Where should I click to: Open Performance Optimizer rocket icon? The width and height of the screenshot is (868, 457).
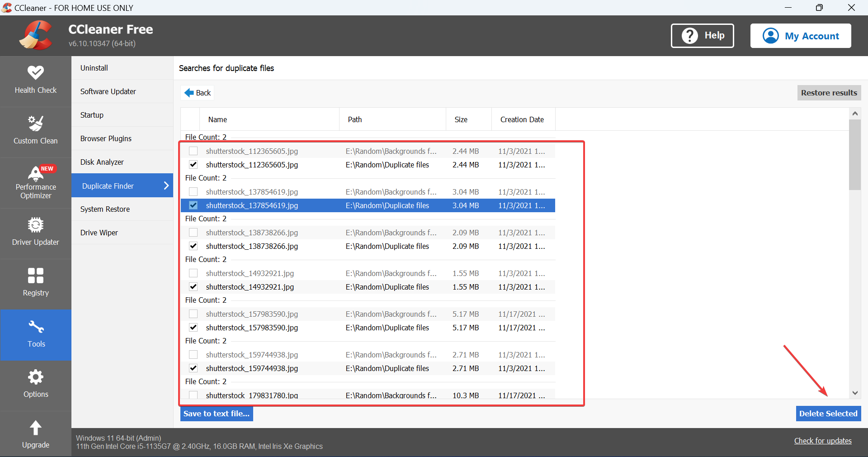click(x=36, y=173)
